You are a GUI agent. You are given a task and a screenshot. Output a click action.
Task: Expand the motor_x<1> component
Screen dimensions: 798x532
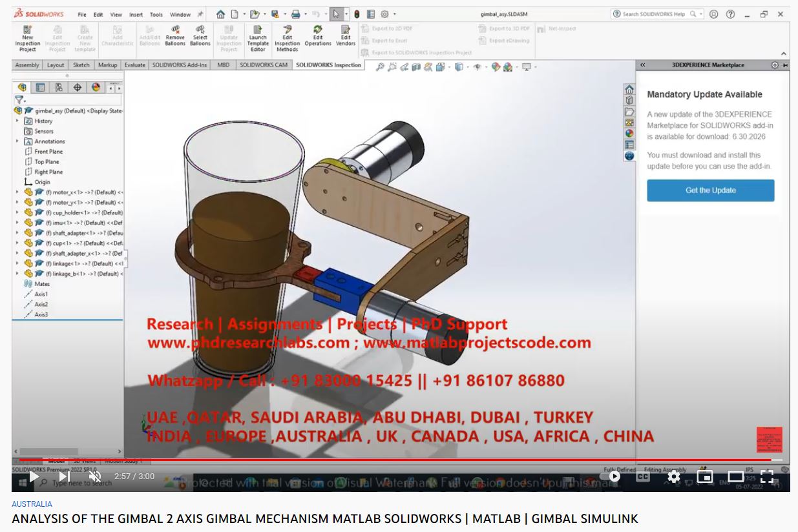click(x=17, y=192)
